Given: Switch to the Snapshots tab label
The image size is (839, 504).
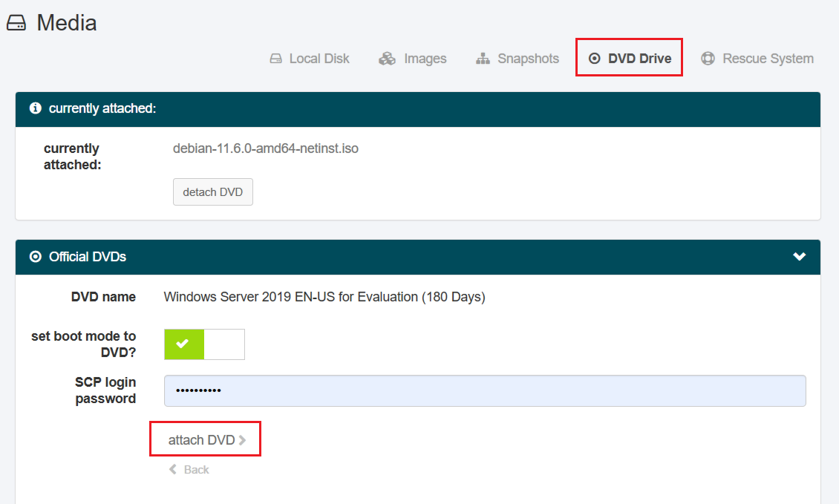Looking at the screenshot, I should [x=528, y=59].
